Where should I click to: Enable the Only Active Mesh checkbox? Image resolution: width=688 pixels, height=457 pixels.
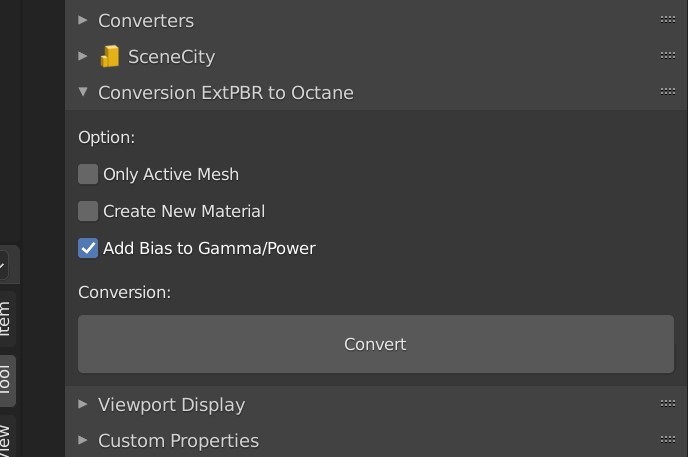pos(88,174)
